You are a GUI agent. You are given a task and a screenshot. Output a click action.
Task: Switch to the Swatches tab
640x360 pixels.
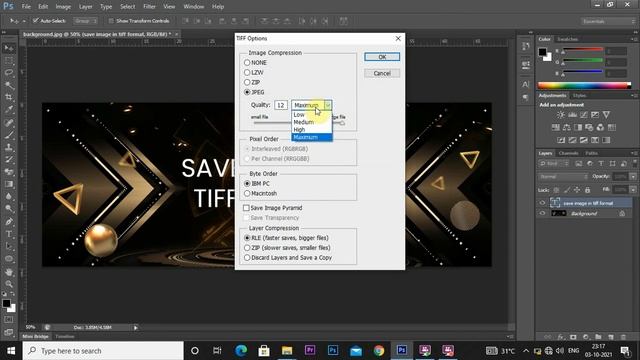(567, 39)
